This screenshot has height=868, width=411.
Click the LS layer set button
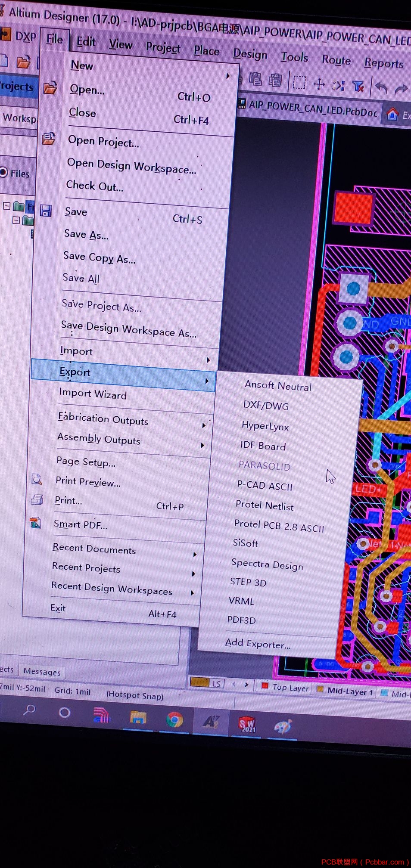216,683
